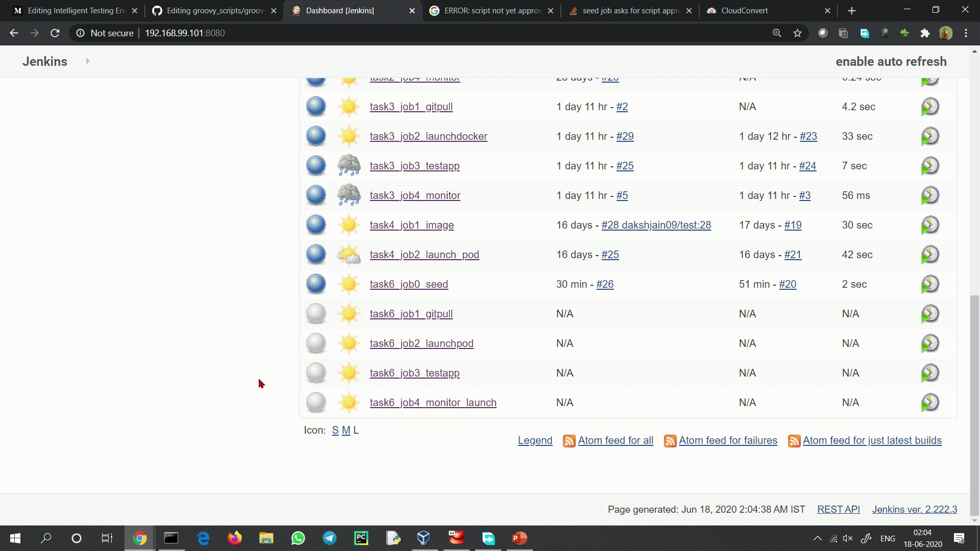Click grey status ball of task6_job1_gitpull

(316, 314)
